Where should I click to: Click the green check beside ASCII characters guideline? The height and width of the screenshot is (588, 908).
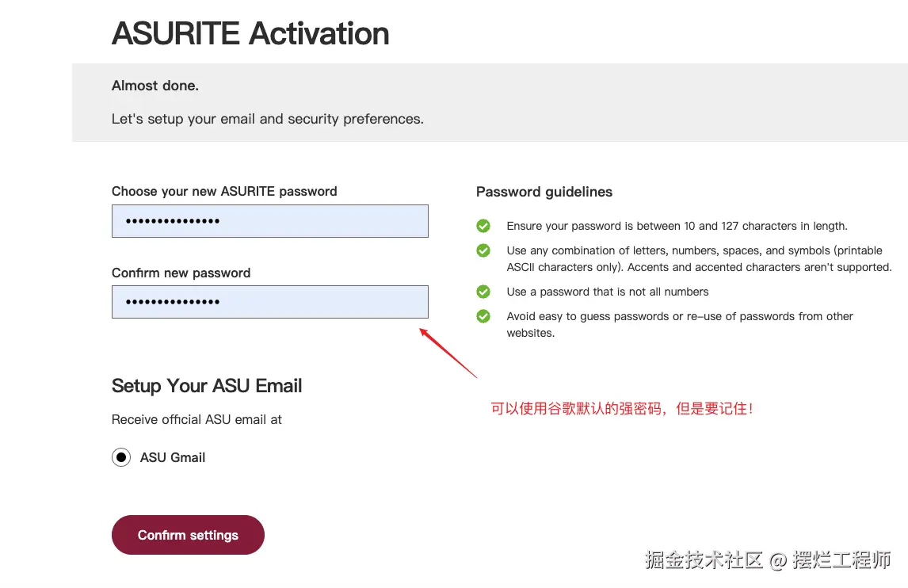tap(483, 250)
